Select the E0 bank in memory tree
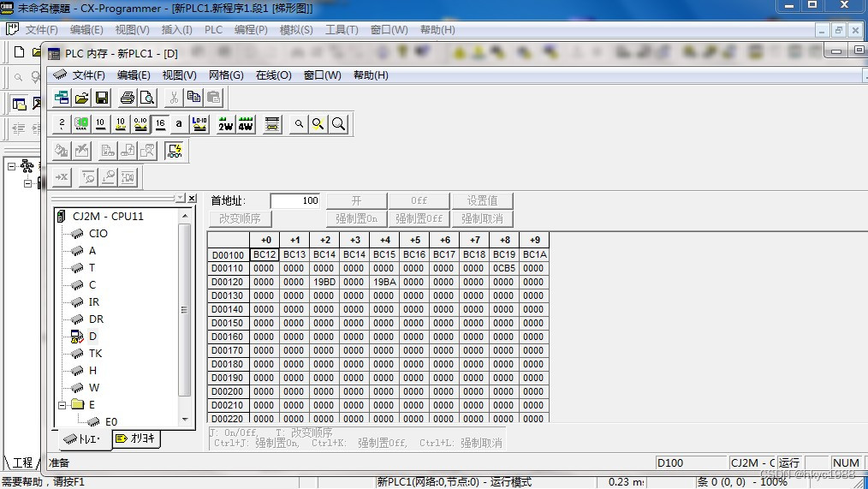Screen dimensions: 868x489 110,422
